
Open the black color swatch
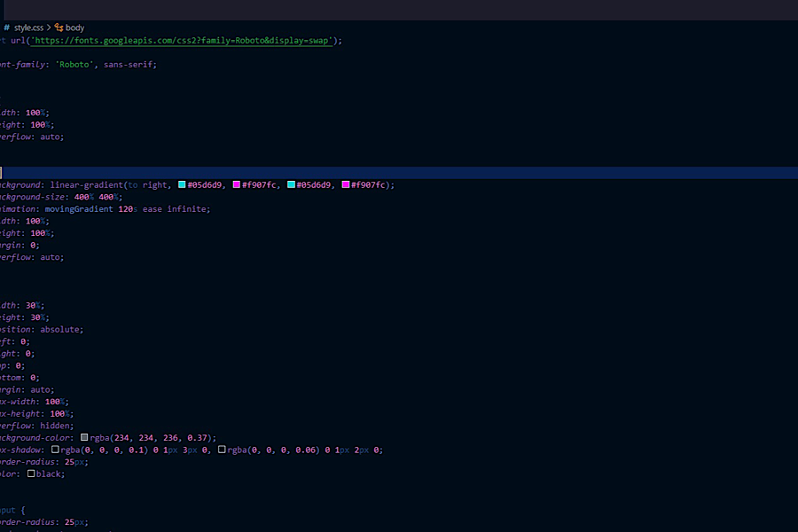coord(31,473)
